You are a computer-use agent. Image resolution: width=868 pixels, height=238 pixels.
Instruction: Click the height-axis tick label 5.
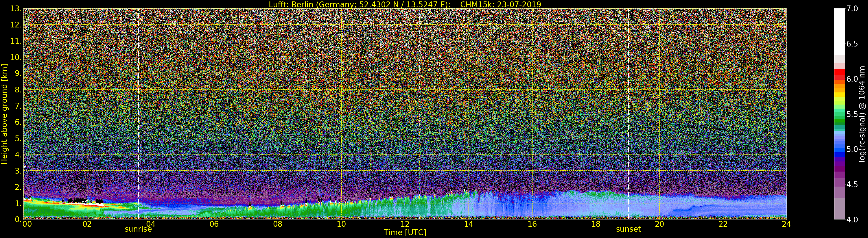click(x=18, y=138)
